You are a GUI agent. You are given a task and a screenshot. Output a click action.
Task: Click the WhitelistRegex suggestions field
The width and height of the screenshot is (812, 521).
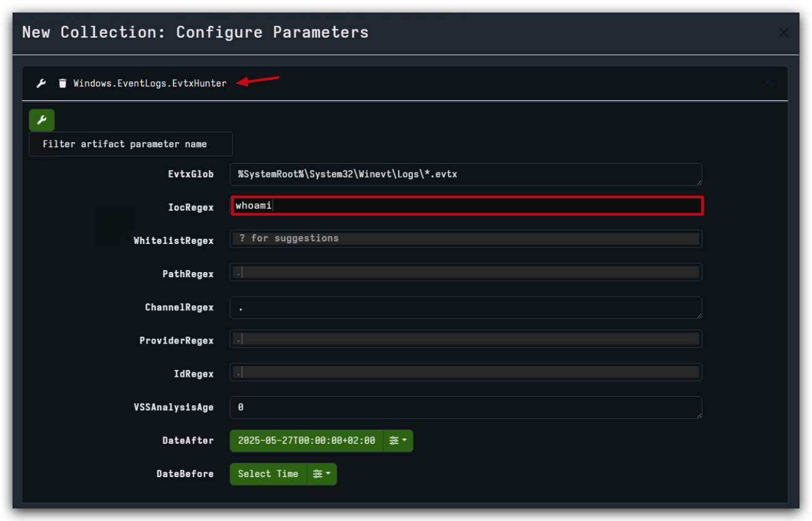[466, 239]
